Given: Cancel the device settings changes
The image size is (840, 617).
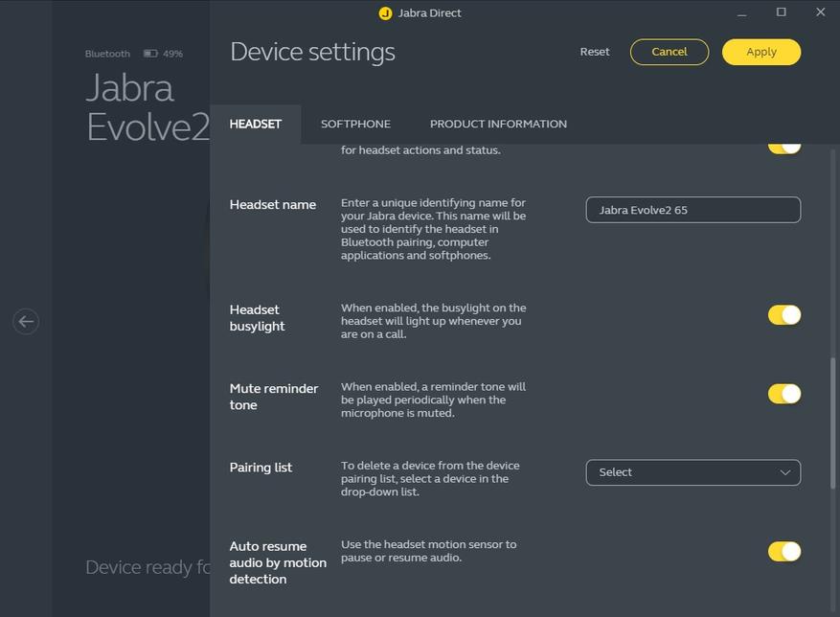Looking at the screenshot, I should (669, 52).
